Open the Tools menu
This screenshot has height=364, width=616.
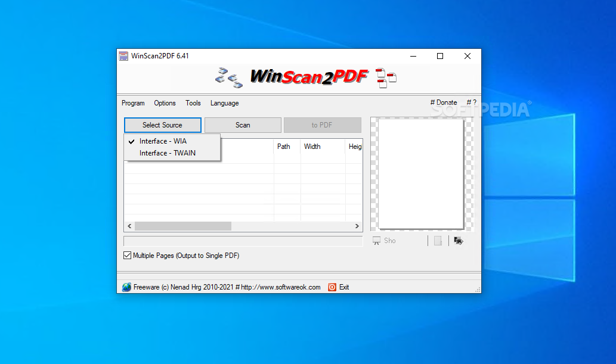(193, 103)
